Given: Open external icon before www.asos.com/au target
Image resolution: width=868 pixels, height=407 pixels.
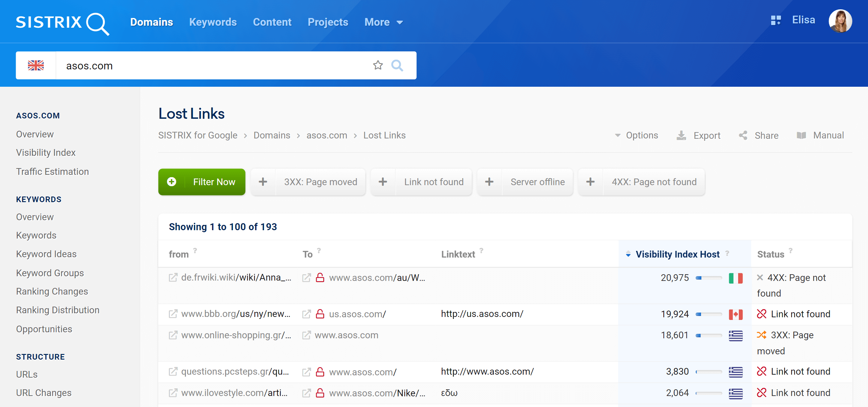Looking at the screenshot, I should (306, 278).
